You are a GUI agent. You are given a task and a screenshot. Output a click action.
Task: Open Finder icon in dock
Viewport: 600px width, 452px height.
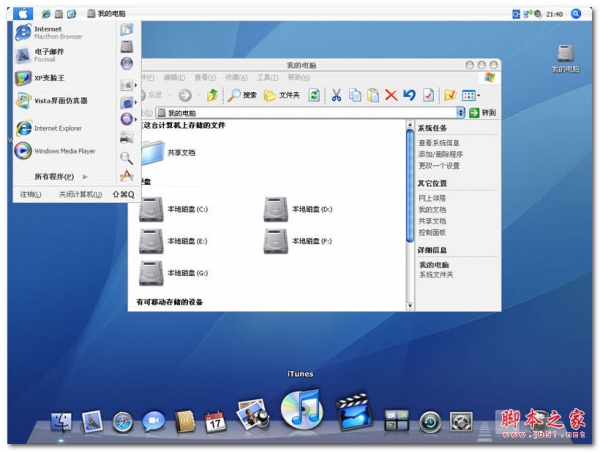(61, 422)
